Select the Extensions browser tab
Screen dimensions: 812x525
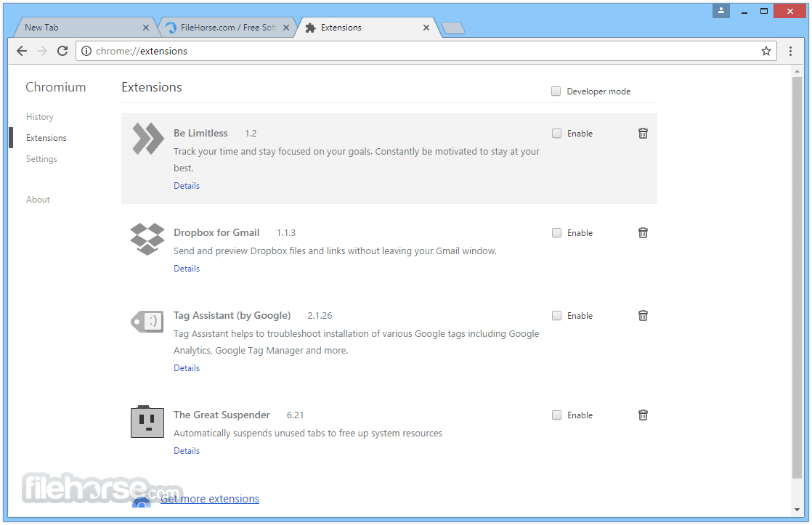368,28
